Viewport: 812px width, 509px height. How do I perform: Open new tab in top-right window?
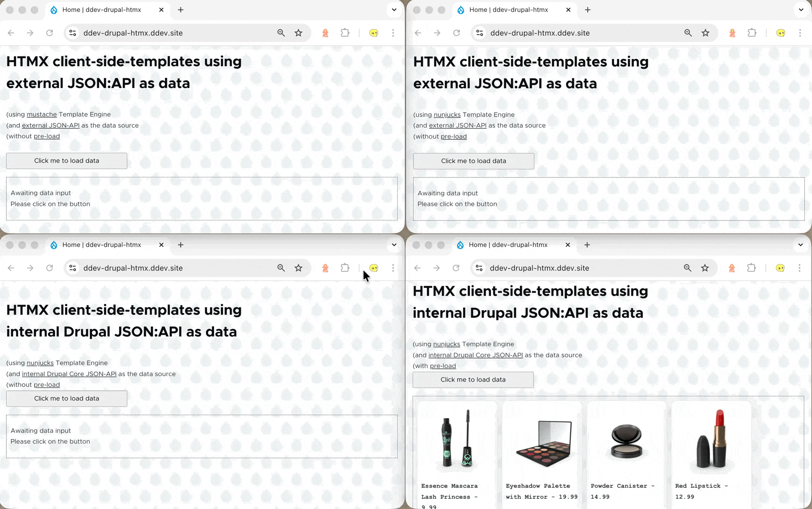[587, 10]
